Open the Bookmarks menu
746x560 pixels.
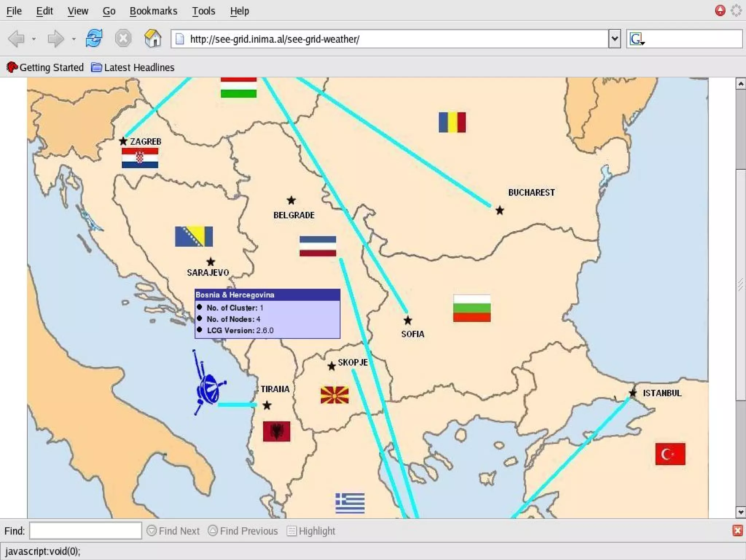tap(153, 11)
